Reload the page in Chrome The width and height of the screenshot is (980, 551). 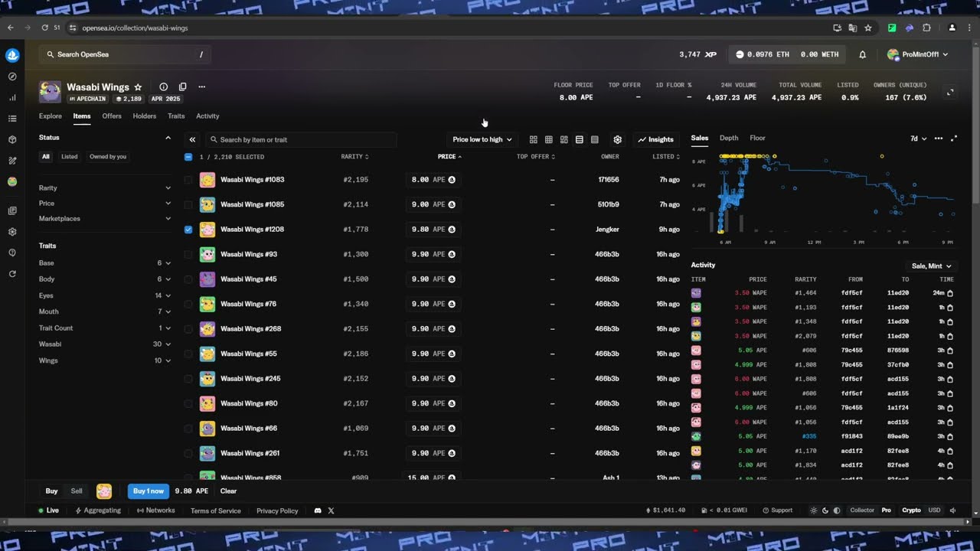click(44, 28)
